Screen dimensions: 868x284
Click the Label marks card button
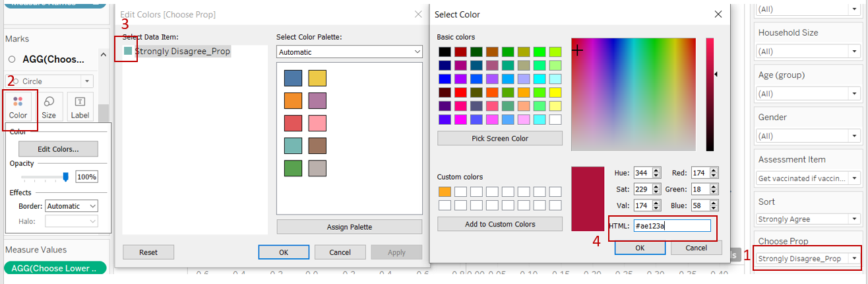(80, 106)
